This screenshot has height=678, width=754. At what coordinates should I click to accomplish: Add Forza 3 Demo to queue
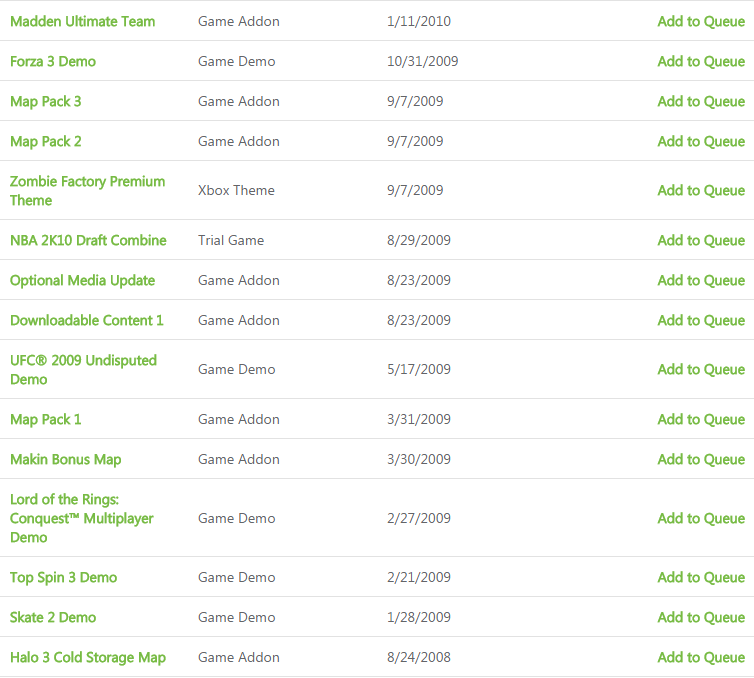(x=701, y=62)
